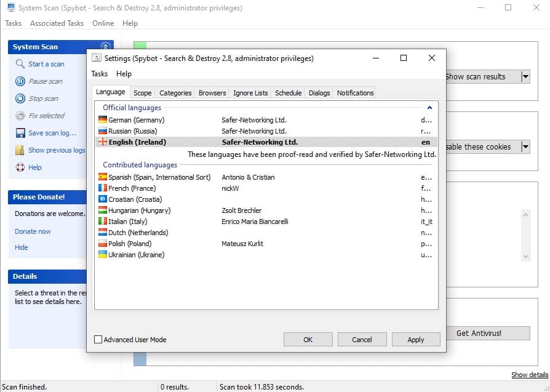Collapse the System Scan sidebar panel

105,47
